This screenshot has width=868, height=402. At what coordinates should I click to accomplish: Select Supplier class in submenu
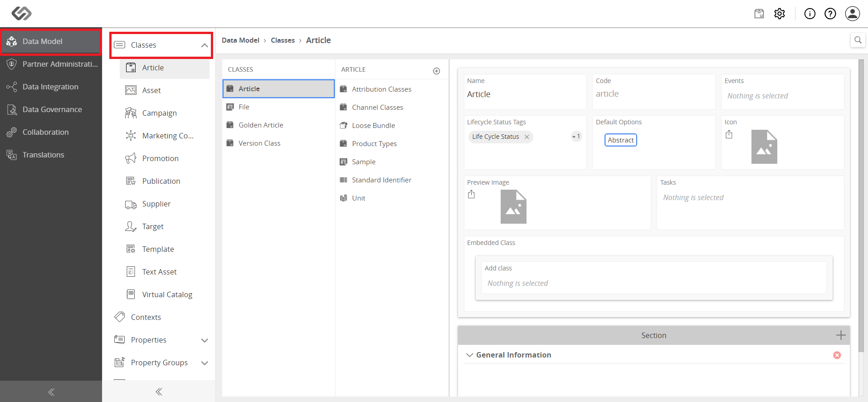click(165, 204)
